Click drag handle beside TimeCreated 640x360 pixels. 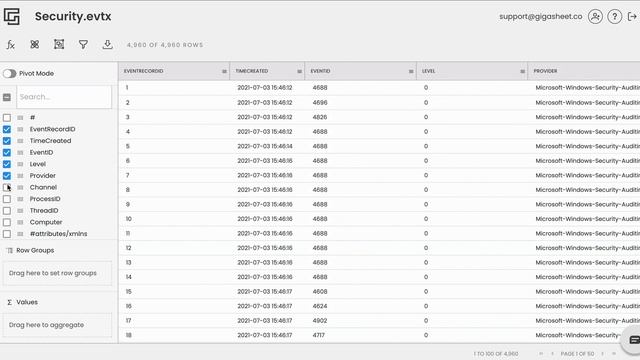point(20,141)
